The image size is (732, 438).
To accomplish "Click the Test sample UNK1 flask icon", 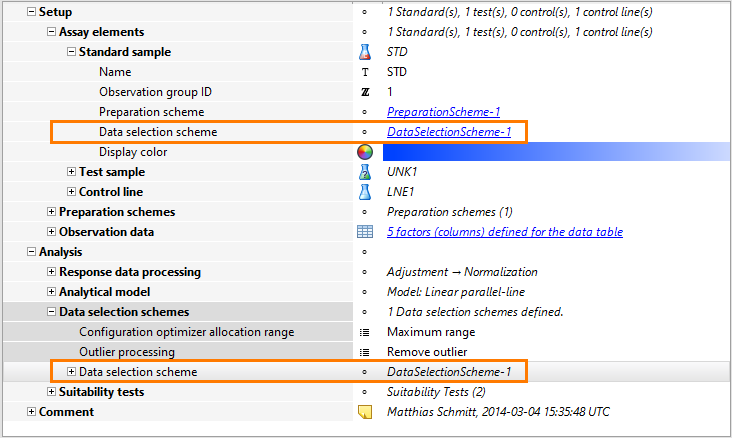I will (365, 172).
